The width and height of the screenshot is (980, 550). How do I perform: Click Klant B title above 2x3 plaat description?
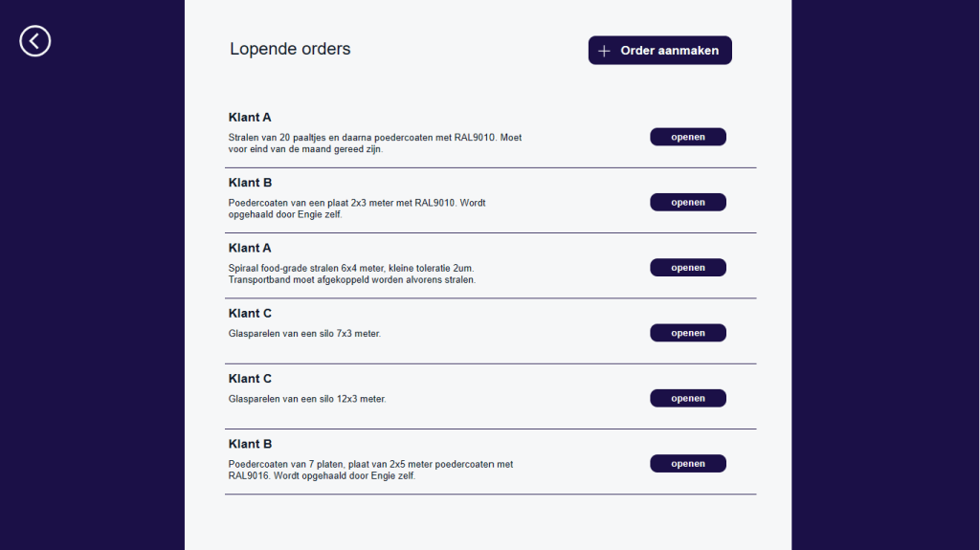[250, 183]
